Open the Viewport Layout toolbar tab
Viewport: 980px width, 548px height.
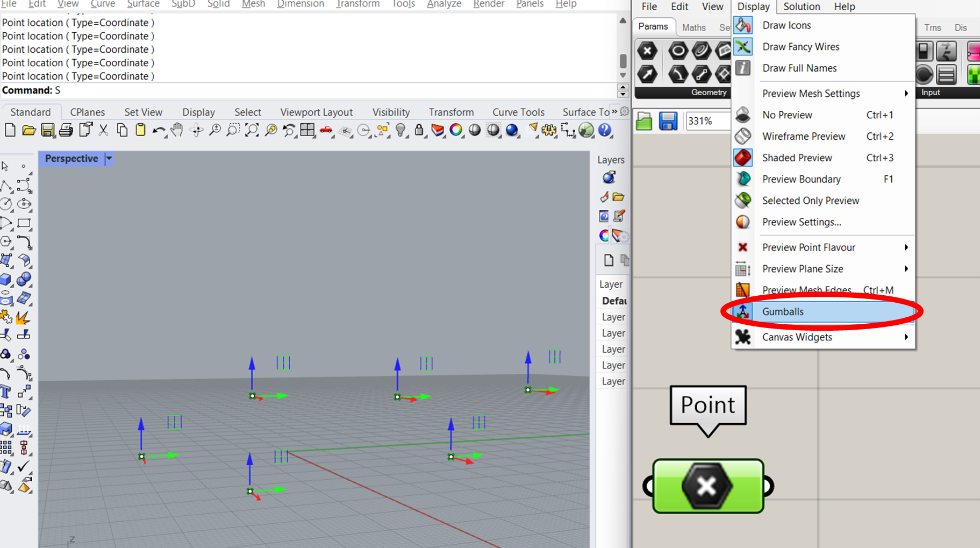316,112
